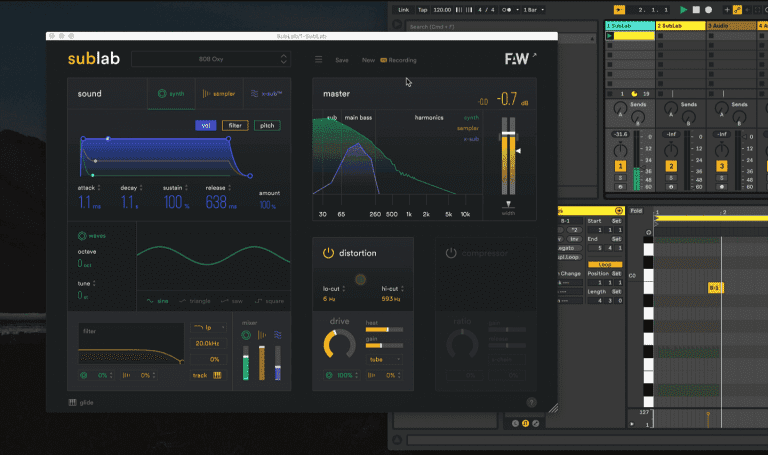Select the vol envelope tab
The width and height of the screenshot is (768, 455).
(206, 126)
